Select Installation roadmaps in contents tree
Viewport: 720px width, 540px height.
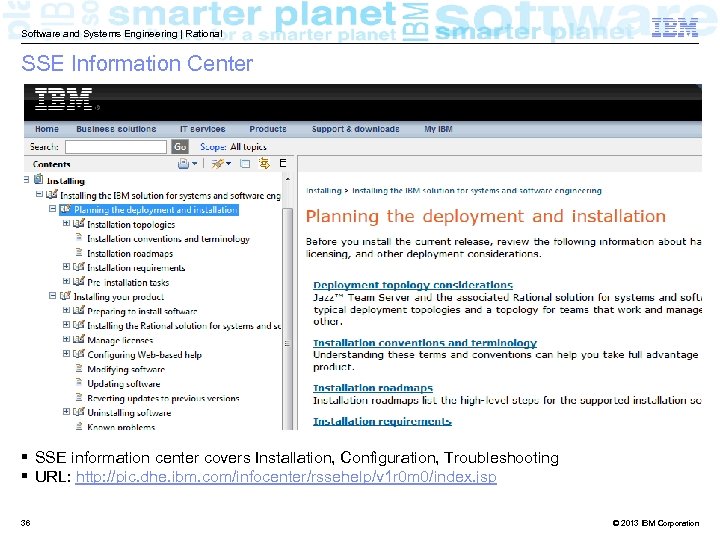tap(130, 253)
